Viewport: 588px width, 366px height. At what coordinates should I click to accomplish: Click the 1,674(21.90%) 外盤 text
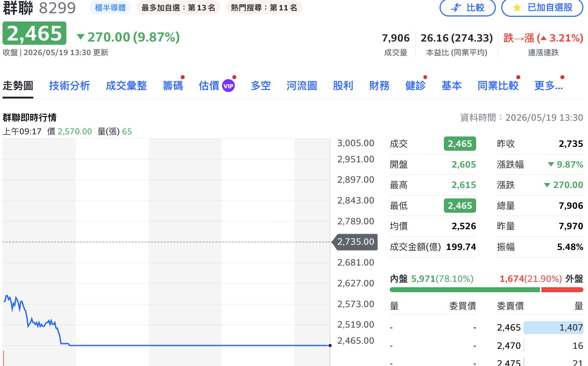point(541,279)
